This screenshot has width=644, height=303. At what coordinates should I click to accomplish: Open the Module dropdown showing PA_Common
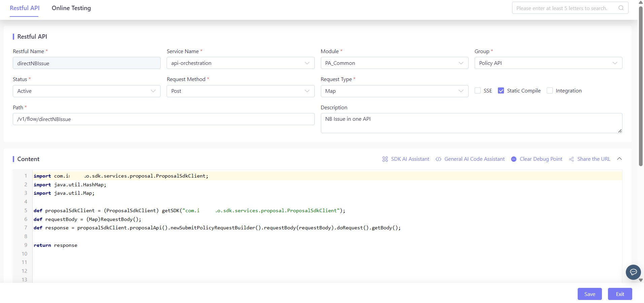click(x=394, y=63)
